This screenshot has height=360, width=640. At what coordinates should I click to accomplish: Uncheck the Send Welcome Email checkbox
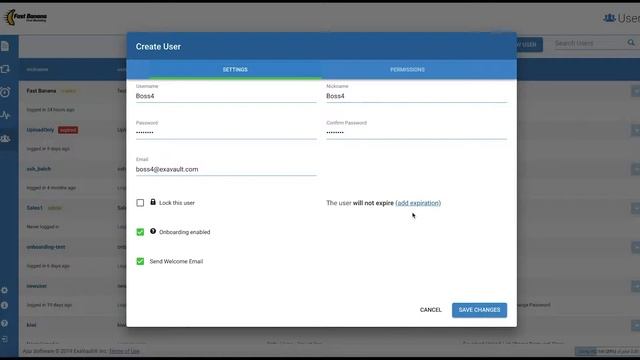[140, 261]
